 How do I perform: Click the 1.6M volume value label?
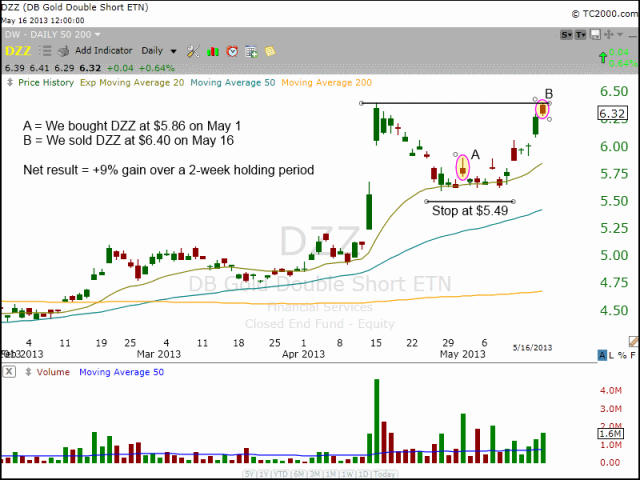(x=611, y=433)
